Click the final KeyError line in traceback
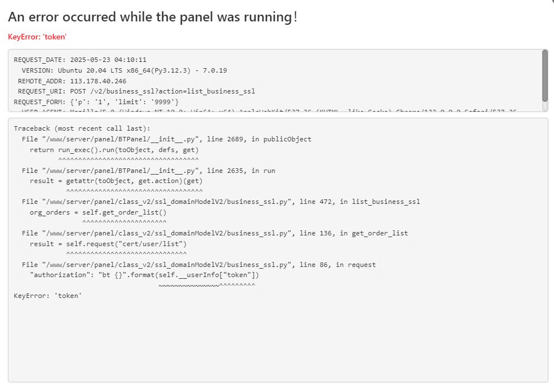This screenshot has height=392, width=554. point(47,296)
